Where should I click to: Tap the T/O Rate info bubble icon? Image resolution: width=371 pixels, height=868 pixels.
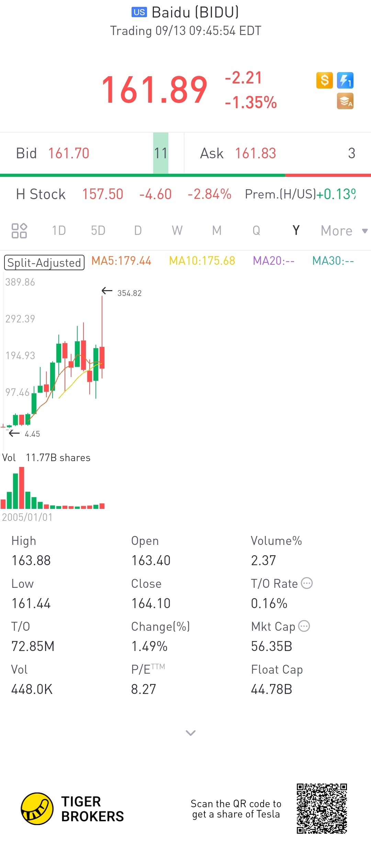[x=307, y=583]
